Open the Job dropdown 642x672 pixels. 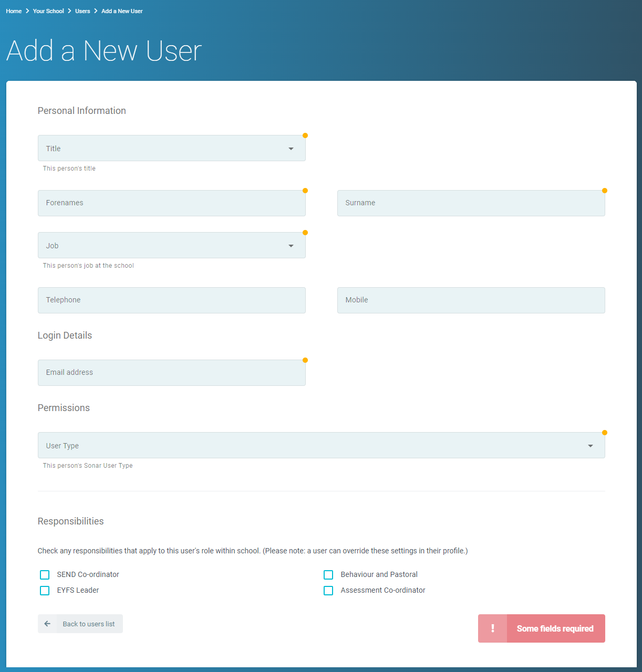tap(172, 245)
